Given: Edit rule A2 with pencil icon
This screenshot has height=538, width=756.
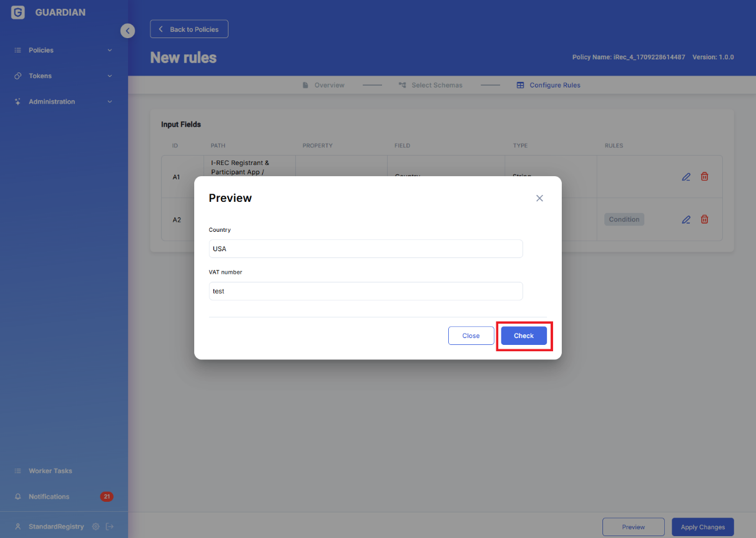Looking at the screenshot, I should (x=685, y=219).
